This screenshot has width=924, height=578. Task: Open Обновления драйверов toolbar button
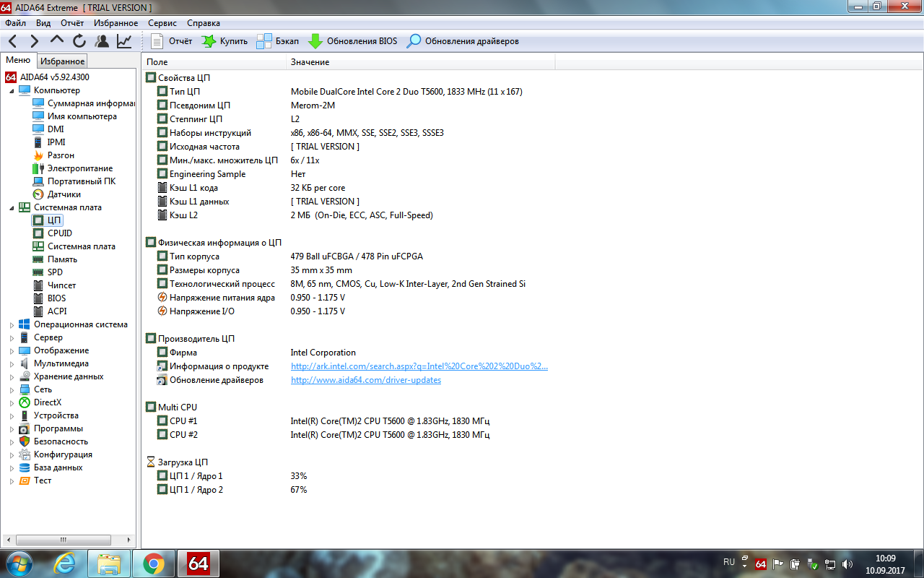point(463,41)
